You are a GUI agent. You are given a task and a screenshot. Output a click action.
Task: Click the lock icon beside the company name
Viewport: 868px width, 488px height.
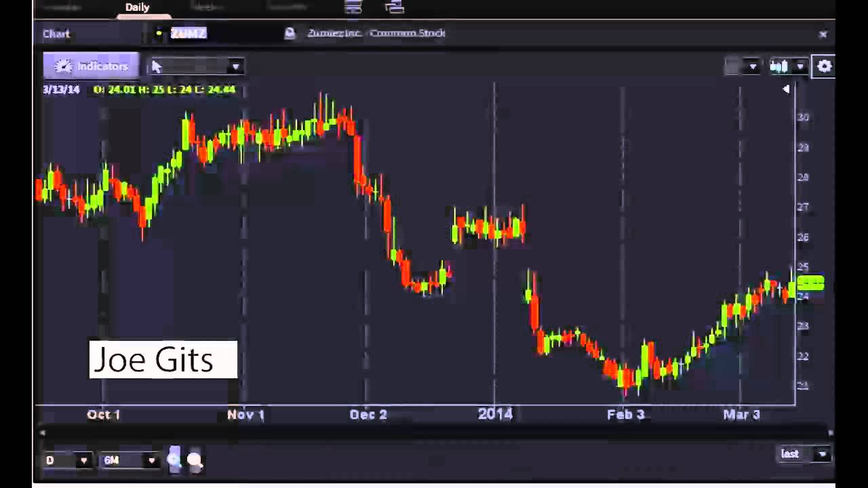point(290,33)
